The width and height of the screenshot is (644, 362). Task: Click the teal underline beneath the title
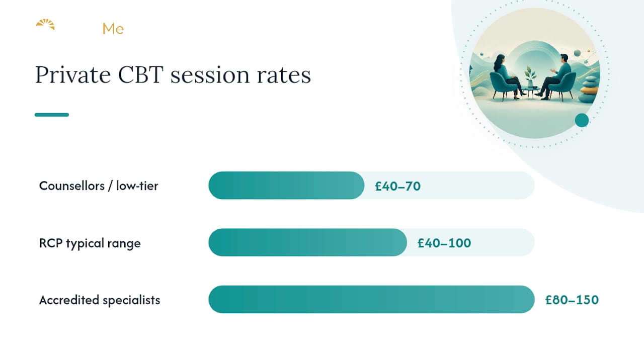coord(52,115)
